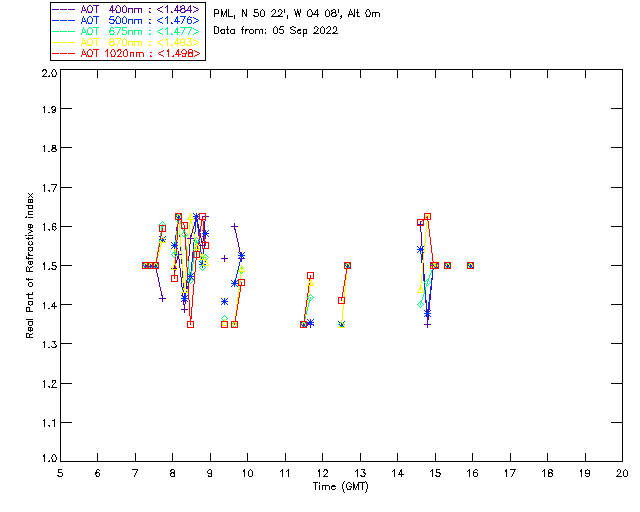This screenshot has width=640, height=512.
Task: Click the x-axis tick label 7
Action: pos(135,473)
